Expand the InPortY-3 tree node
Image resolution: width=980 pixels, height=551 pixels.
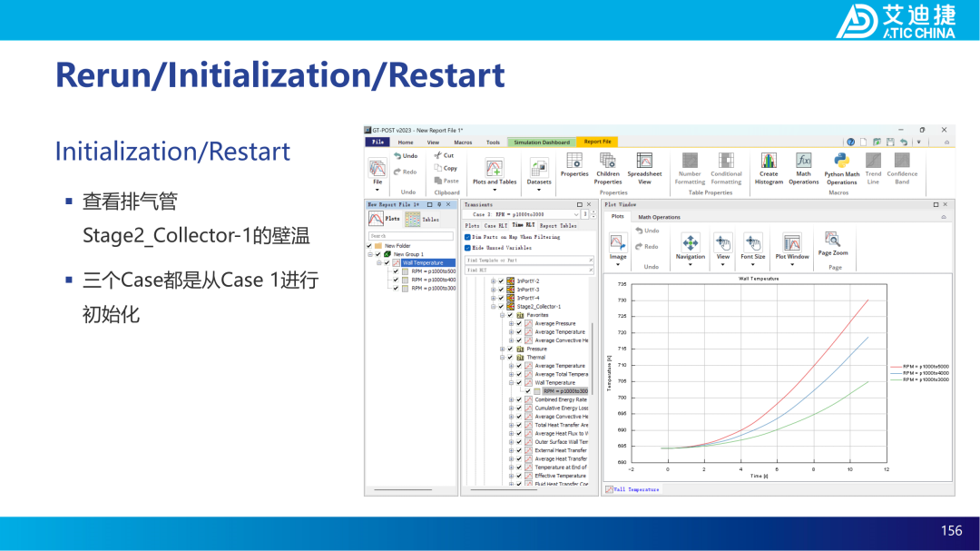pyautogui.click(x=493, y=290)
